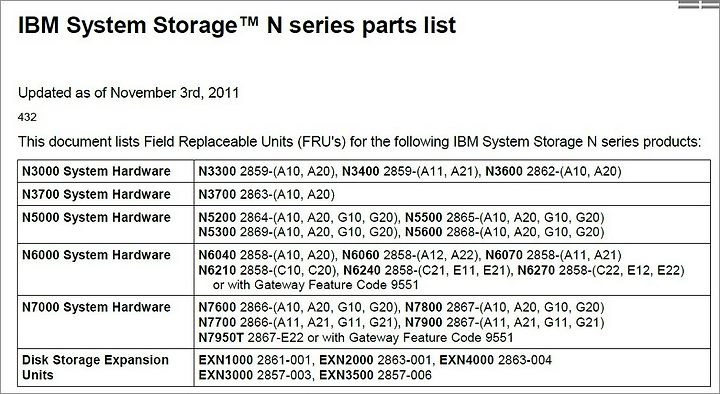Click the Disk Storage Expansion Units label
Screen dimensions: 720x394
tap(96, 367)
